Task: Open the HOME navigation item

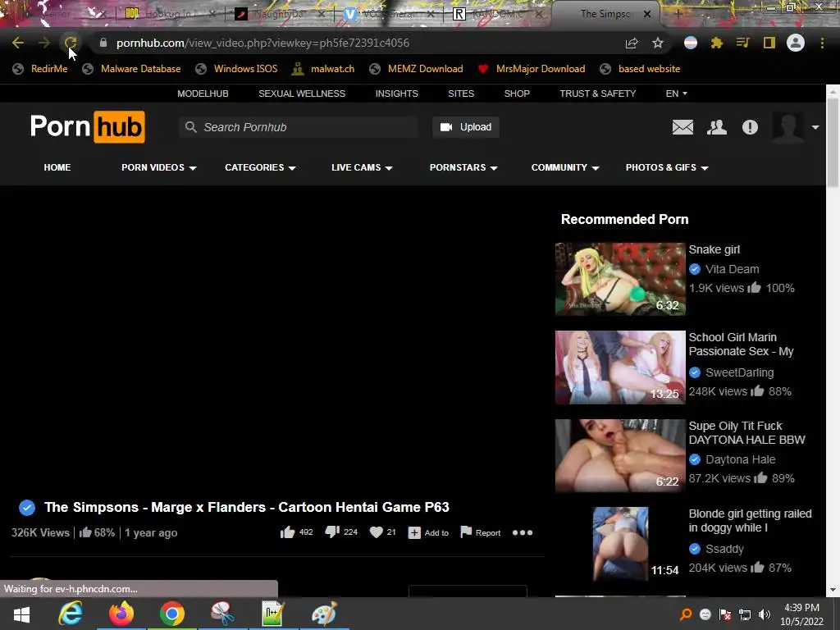Action: point(57,167)
